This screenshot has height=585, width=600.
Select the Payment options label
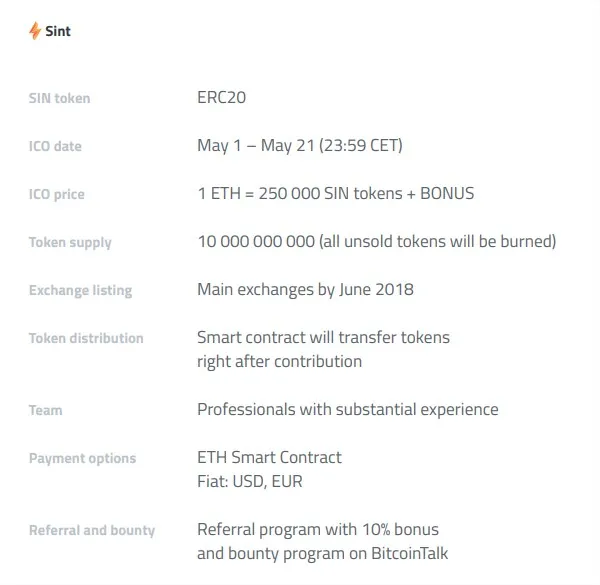click(x=83, y=458)
